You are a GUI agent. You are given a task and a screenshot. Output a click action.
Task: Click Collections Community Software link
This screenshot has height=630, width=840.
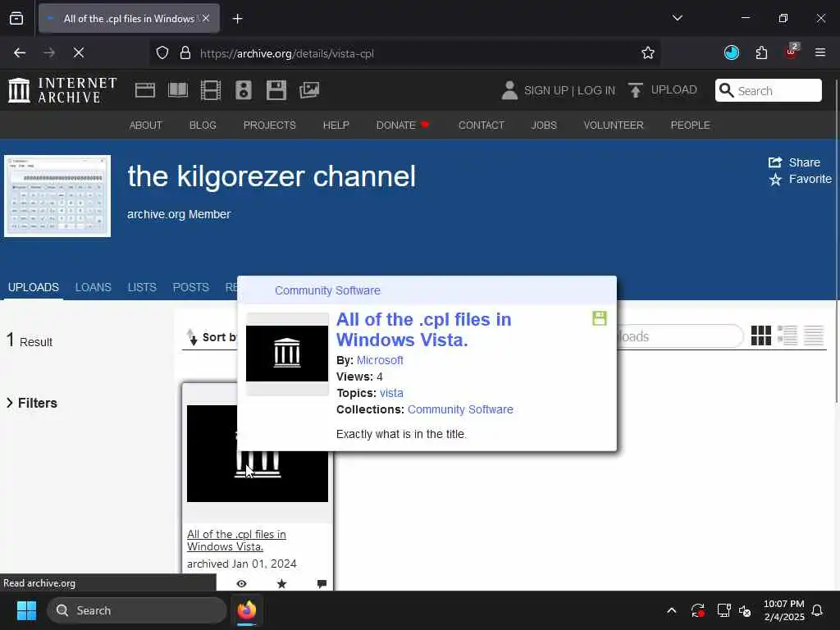tap(460, 409)
